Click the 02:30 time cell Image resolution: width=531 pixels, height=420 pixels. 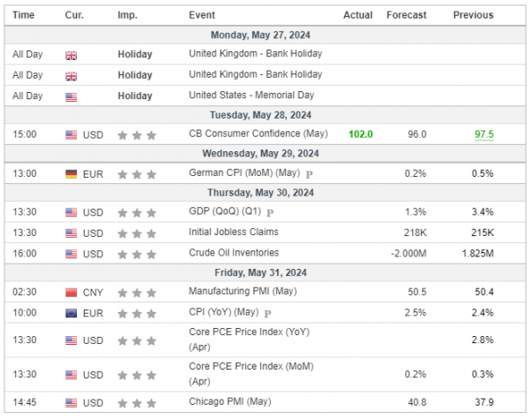click(x=25, y=292)
